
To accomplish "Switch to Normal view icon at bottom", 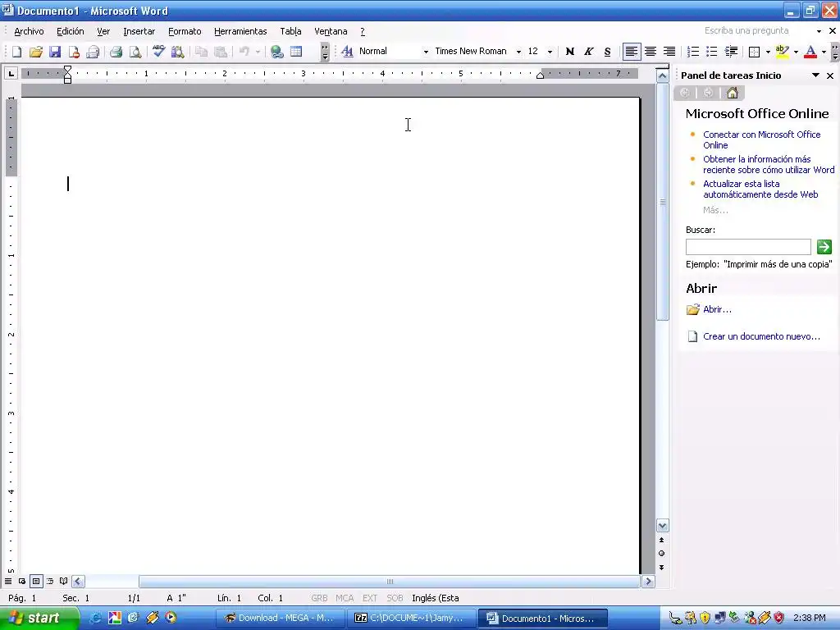I will [x=8, y=581].
